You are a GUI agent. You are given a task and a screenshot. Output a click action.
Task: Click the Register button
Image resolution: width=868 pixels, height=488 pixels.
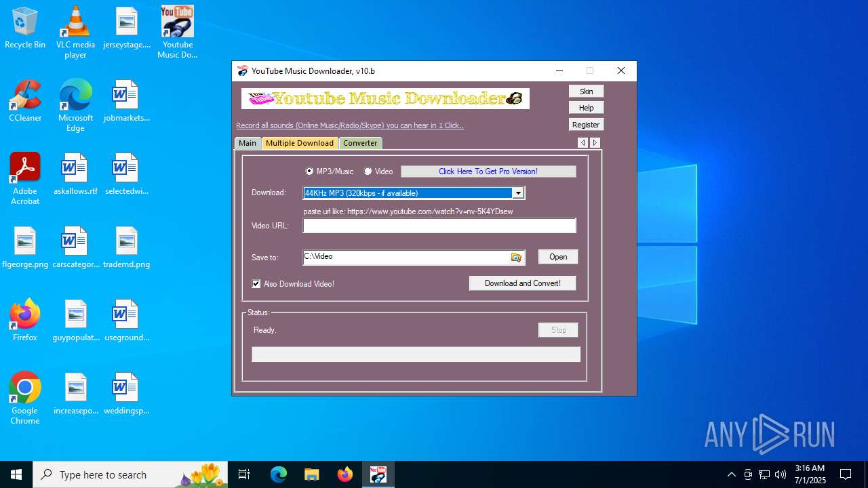pos(587,125)
